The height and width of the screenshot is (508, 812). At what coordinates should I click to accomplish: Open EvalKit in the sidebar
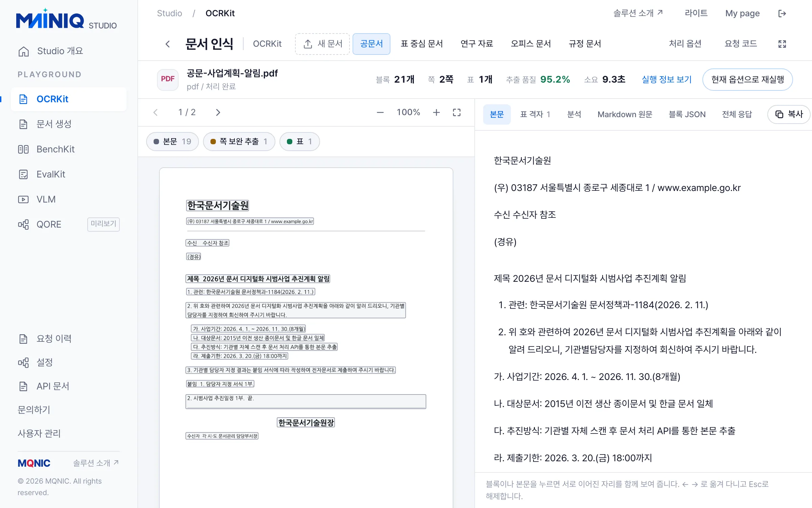click(x=69, y=174)
